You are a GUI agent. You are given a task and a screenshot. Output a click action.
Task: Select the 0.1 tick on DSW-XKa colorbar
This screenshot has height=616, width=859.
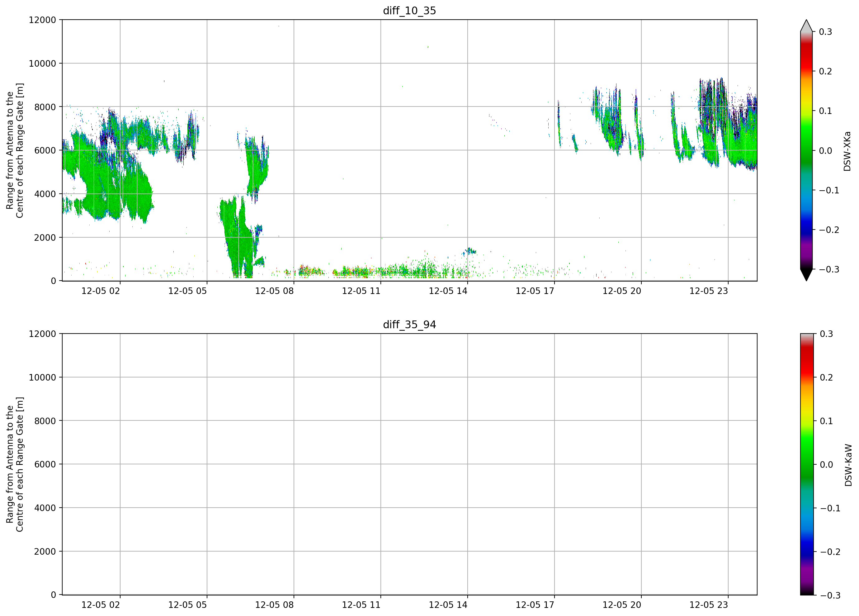tap(825, 111)
